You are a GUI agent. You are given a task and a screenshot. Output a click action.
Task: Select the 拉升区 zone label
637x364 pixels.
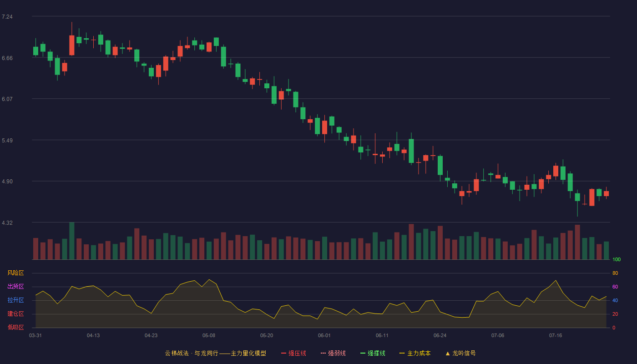tap(15, 300)
